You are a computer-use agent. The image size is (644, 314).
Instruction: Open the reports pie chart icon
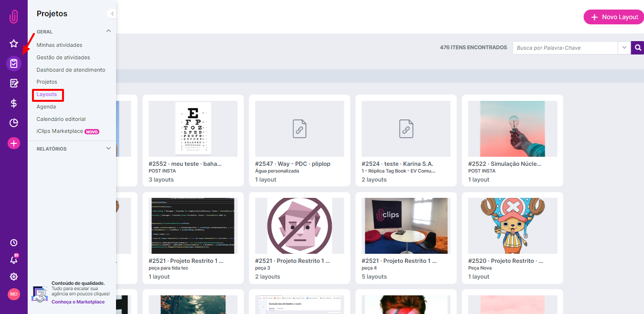14,123
